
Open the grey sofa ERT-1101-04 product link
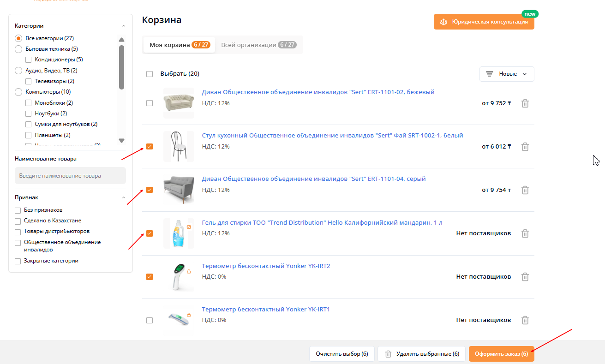point(314,179)
